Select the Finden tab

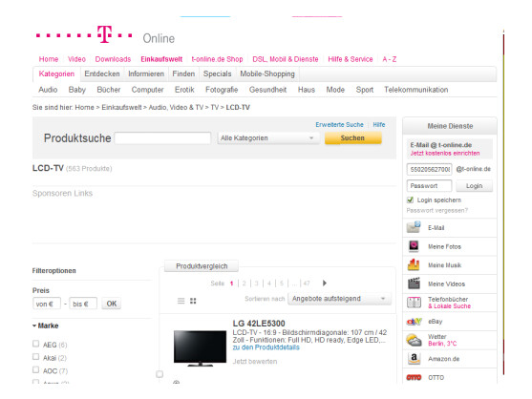pyautogui.click(x=183, y=73)
